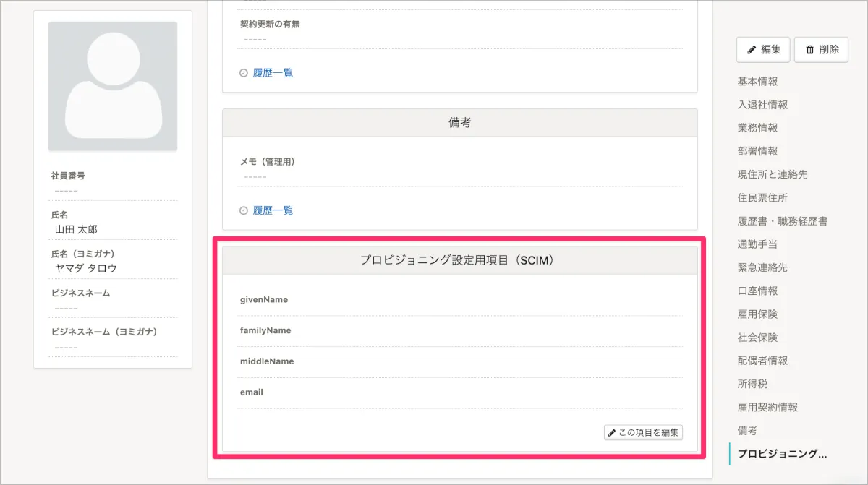Click clock icon under 契約更新の有無
Screen dimensions: 868x485
tap(244, 73)
